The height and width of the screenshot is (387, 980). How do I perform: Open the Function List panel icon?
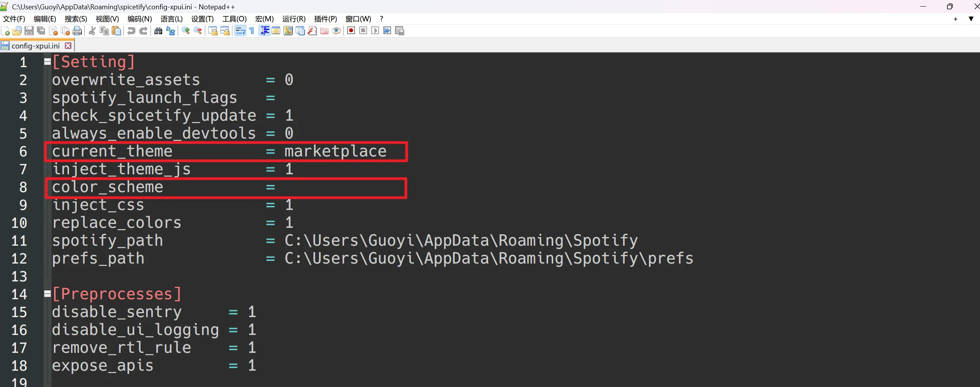[312, 31]
